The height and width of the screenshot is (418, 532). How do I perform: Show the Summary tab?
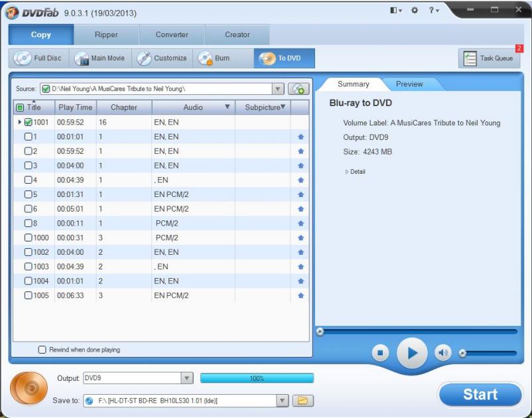click(x=353, y=84)
